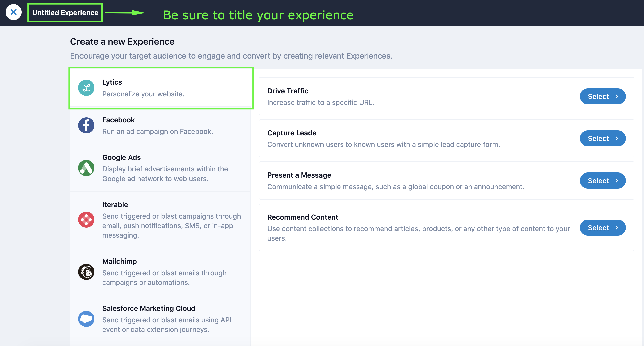
Task: Click the chevron inside Drive Traffic's Select button
Action: [616, 96]
